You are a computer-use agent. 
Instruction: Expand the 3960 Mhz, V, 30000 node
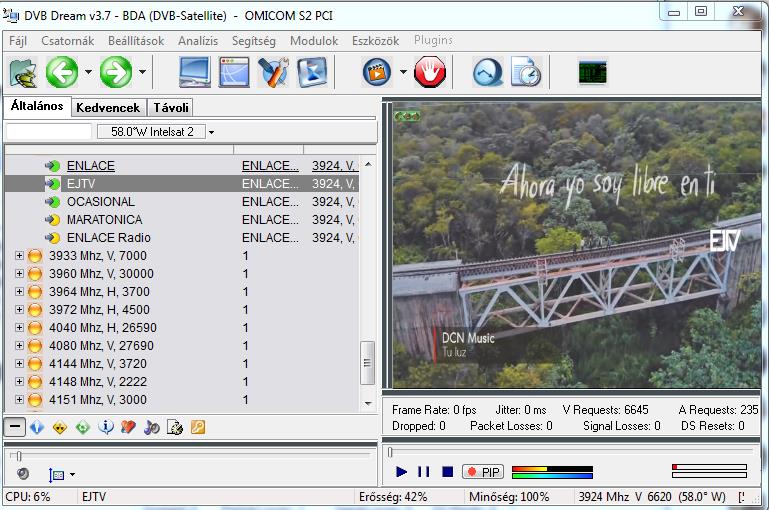point(19,274)
